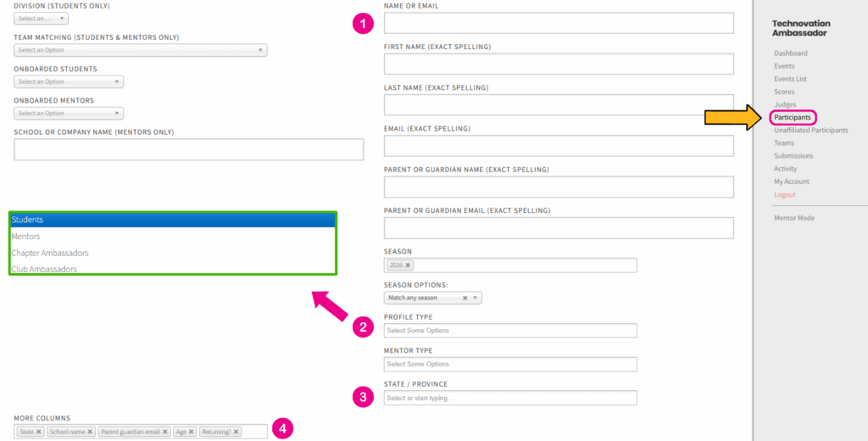Remove the School name column tag

pos(90,432)
